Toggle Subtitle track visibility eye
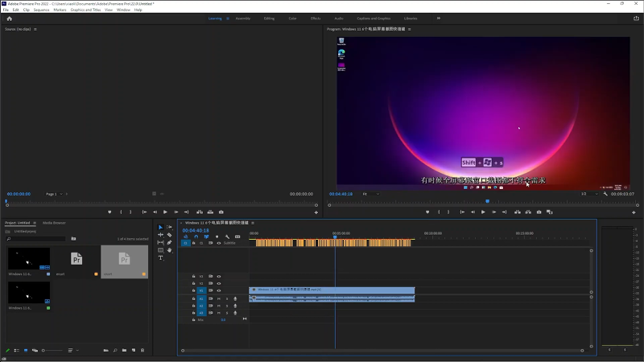The height and width of the screenshot is (362, 644). coord(219,243)
